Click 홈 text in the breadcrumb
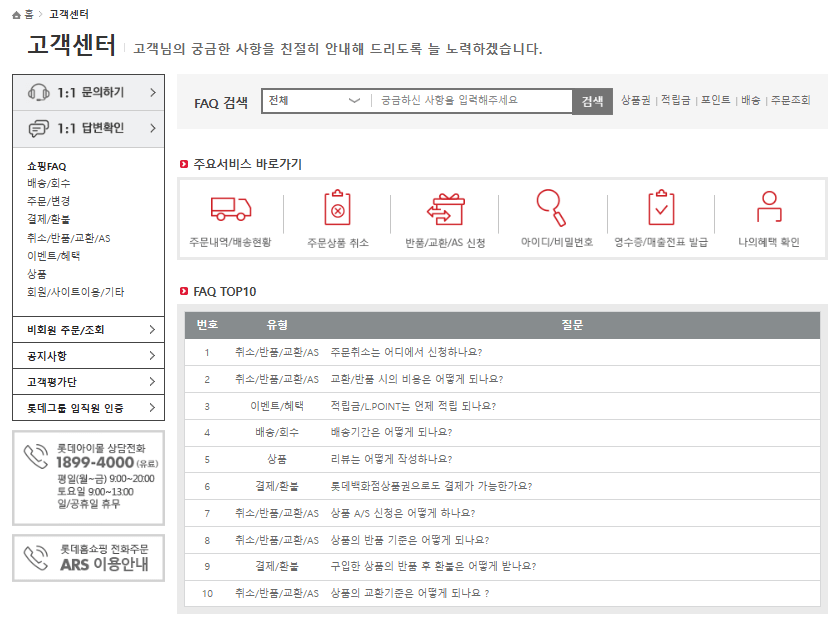Screen dimensions: 836x623 pos(29,14)
